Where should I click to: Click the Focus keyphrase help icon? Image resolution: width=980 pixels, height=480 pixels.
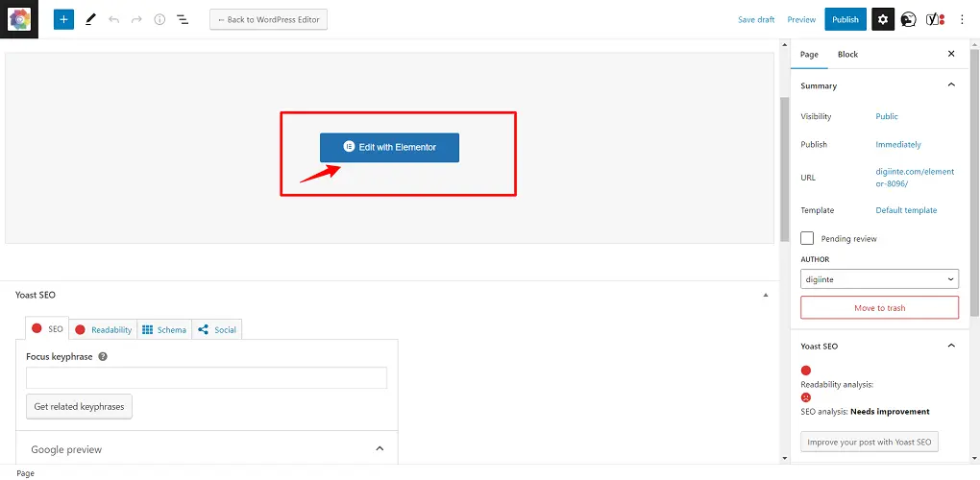[103, 357]
